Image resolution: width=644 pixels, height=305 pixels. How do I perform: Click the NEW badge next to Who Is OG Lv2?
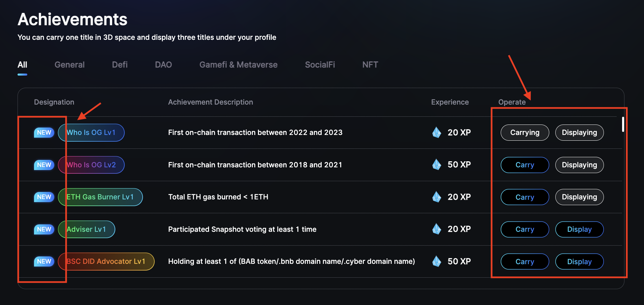click(44, 165)
